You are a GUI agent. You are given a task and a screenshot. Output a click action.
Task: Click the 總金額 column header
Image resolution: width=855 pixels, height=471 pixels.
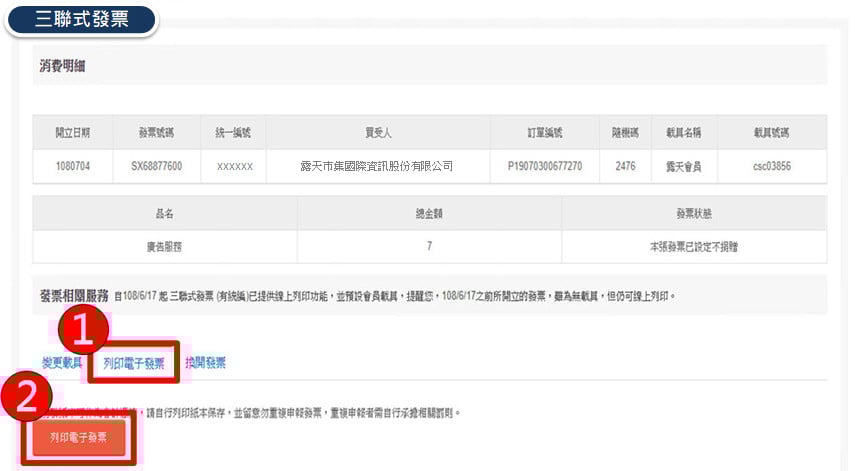[x=429, y=213]
